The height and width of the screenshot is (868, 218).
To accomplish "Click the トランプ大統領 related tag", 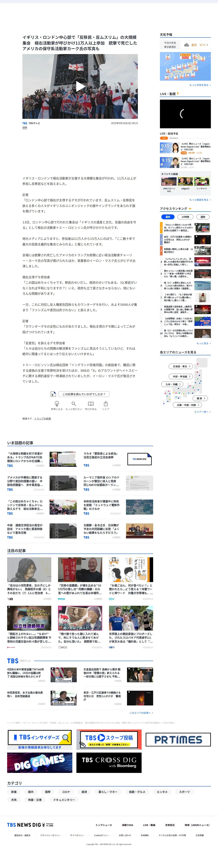I will pos(42,418).
